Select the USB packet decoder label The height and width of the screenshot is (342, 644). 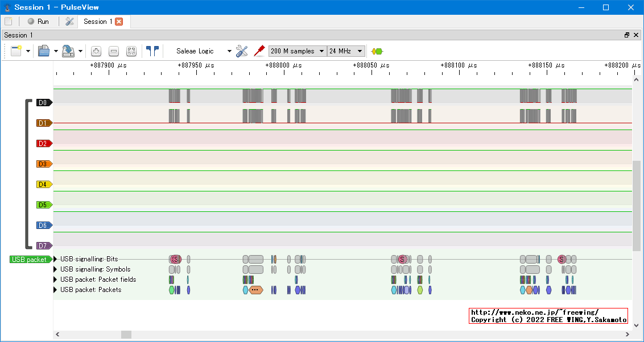(x=28, y=260)
